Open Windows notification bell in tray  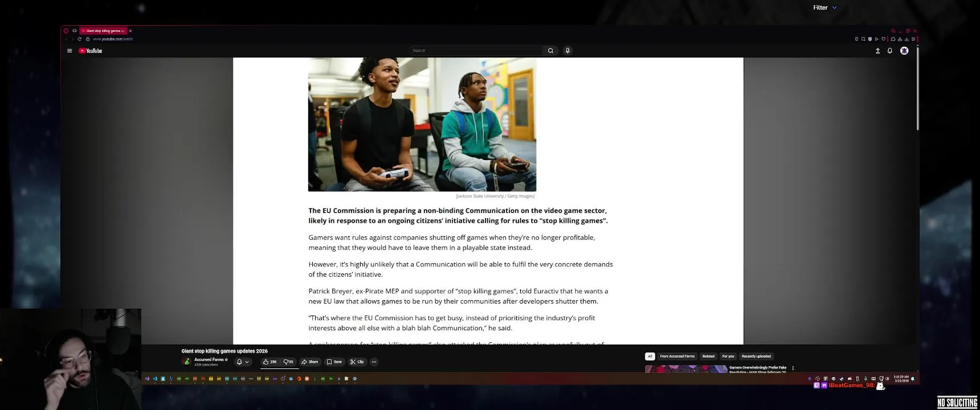coord(913,379)
